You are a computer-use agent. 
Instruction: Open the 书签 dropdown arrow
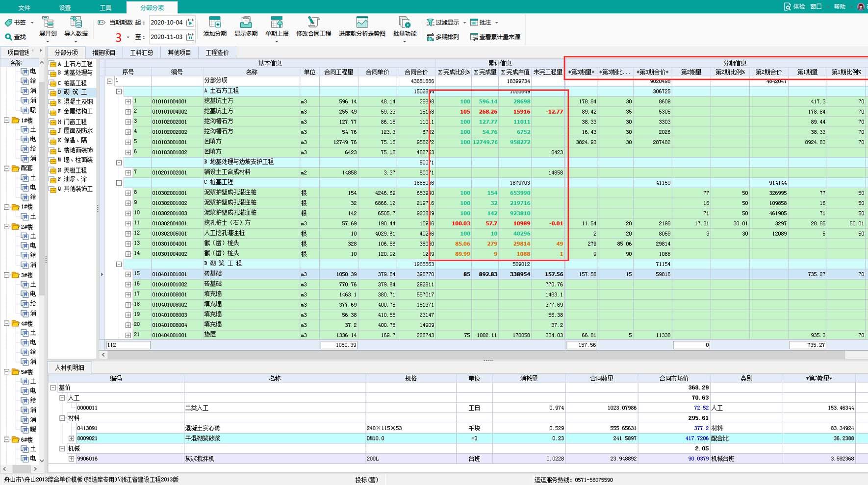(32, 23)
